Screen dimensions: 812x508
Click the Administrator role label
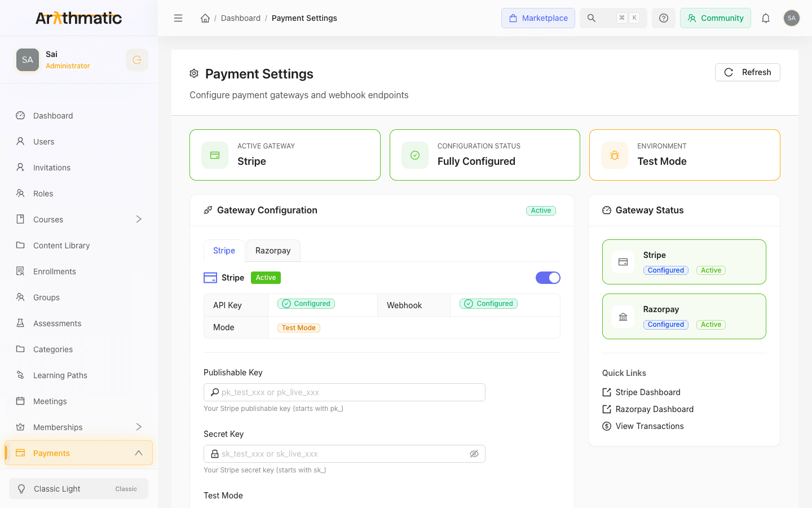(68, 66)
